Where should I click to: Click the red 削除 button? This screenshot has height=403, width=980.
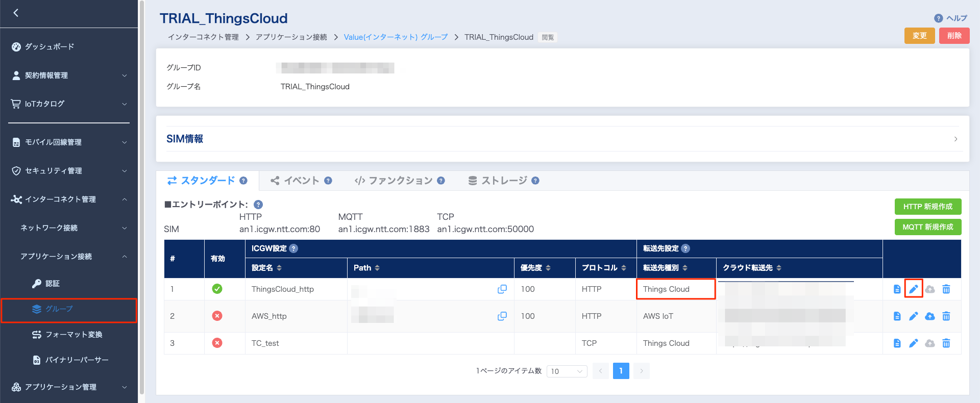point(954,36)
